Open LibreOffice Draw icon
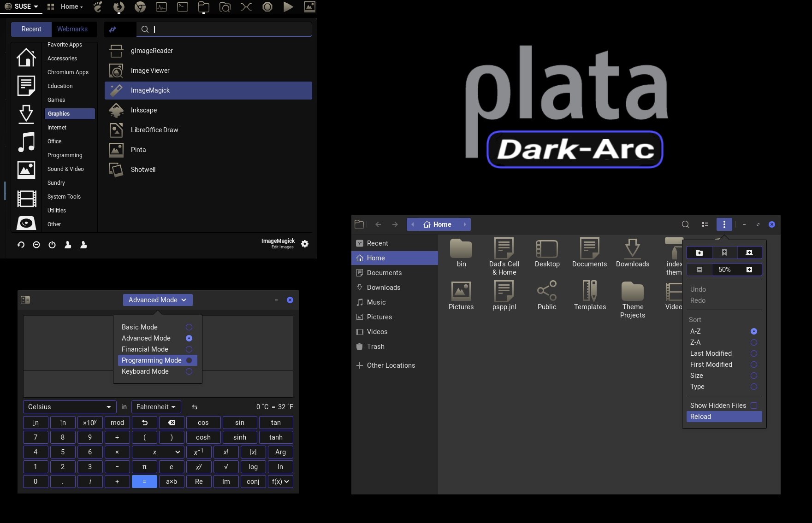812x523 pixels. click(x=116, y=130)
